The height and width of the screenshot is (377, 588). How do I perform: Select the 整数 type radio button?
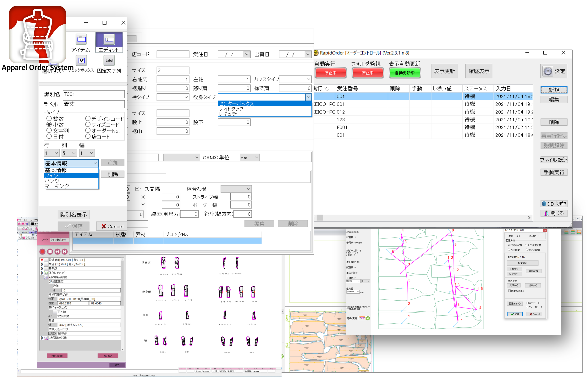coord(49,118)
